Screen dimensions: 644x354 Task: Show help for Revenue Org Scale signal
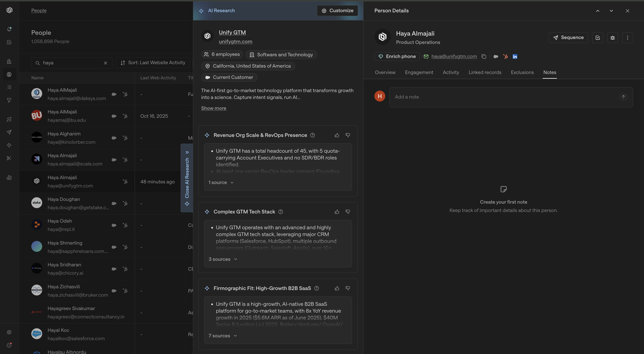click(312, 135)
